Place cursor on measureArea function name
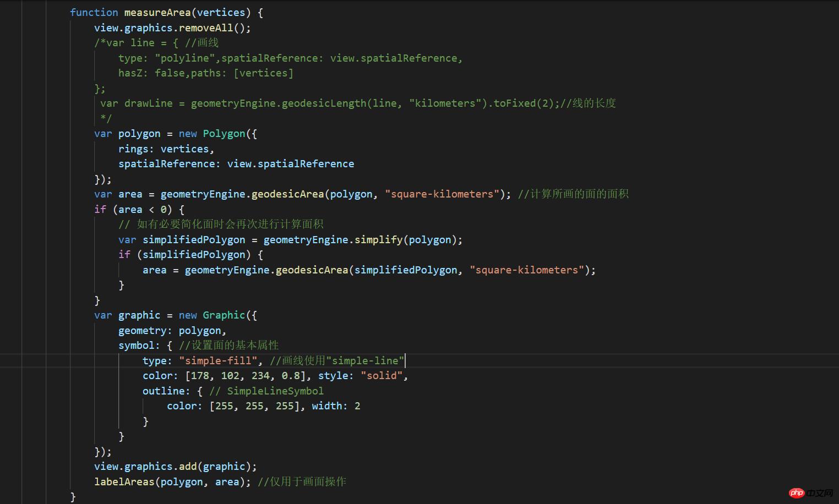 [x=157, y=12]
